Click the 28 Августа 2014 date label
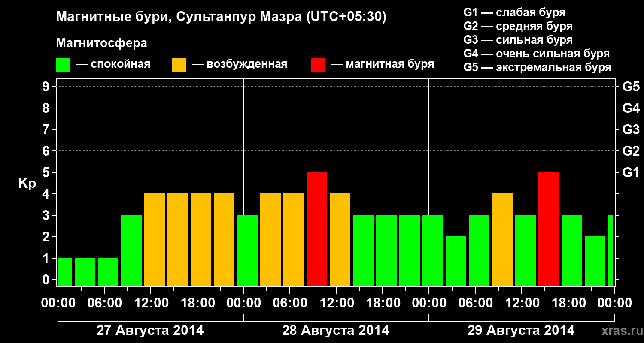 (336, 331)
